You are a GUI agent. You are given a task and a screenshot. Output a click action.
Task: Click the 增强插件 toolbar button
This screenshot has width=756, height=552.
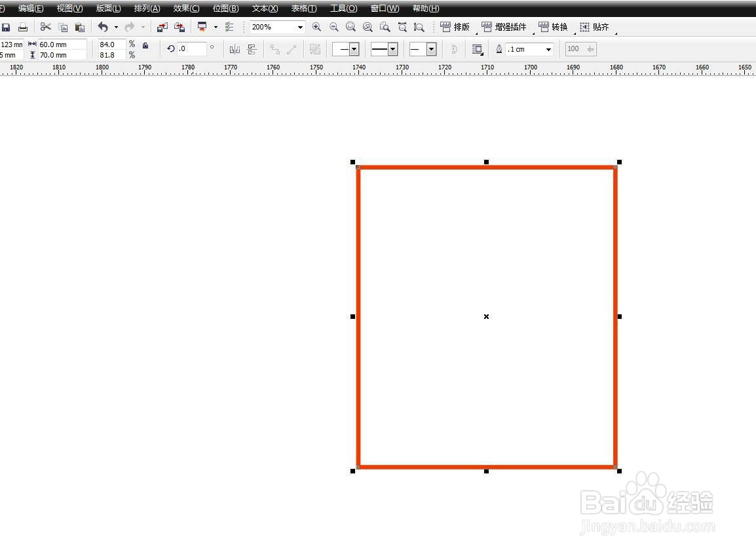pyautogui.click(x=504, y=27)
